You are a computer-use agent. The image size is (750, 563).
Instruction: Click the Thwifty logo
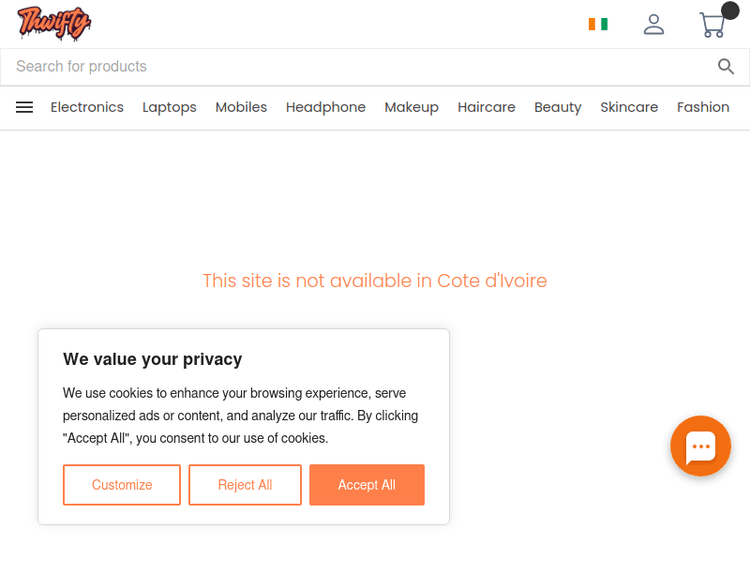tap(54, 23)
